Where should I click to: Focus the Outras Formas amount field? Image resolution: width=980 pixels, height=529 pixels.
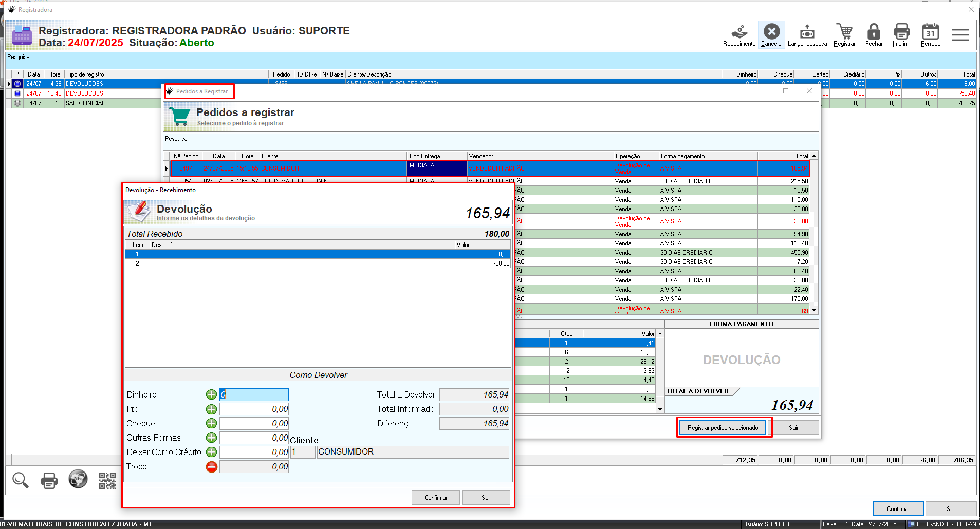point(254,438)
